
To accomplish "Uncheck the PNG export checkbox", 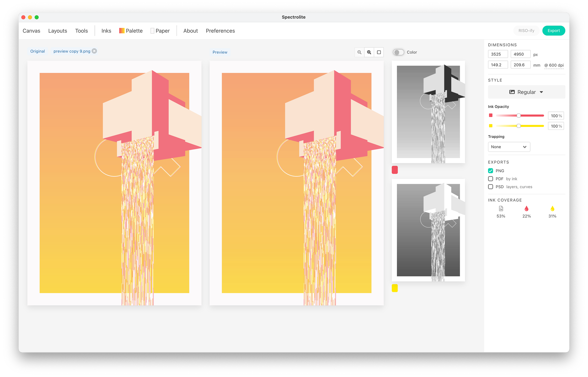I will pyautogui.click(x=490, y=171).
